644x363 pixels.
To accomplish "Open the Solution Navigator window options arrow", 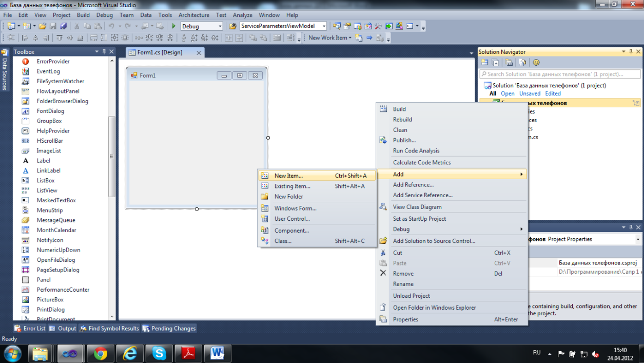I will point(624,52).
